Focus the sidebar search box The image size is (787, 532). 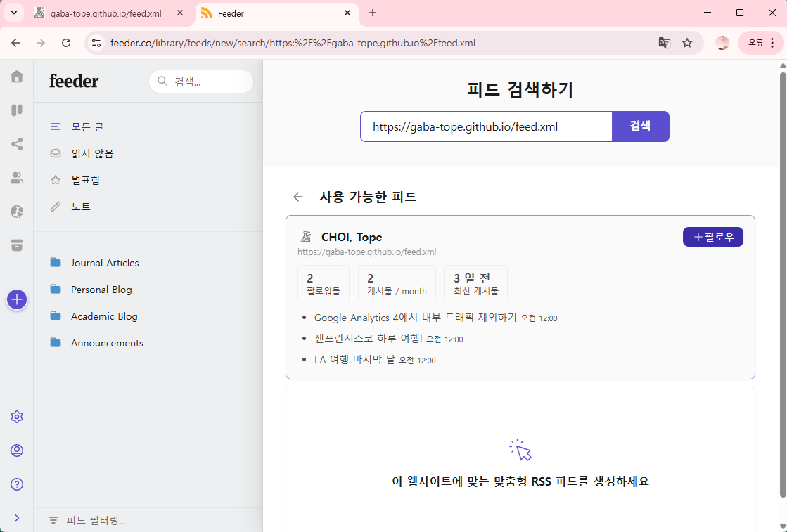click(201, 82)
